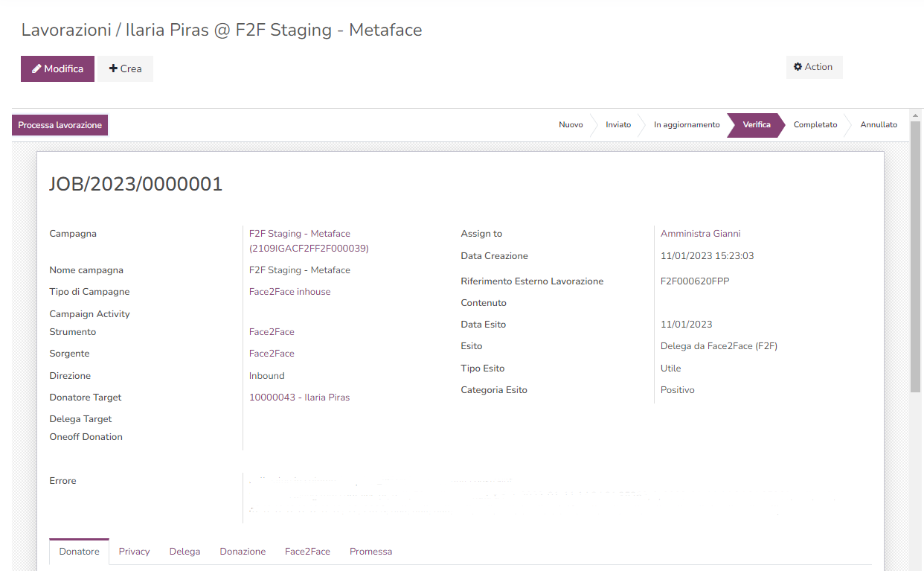Click the Verifica status stage
Viewport: 924px width, 571px height.
tap(756, 125)
